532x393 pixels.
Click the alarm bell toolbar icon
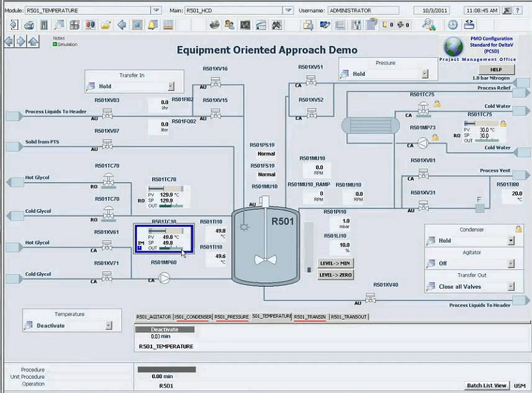point(153,25)
